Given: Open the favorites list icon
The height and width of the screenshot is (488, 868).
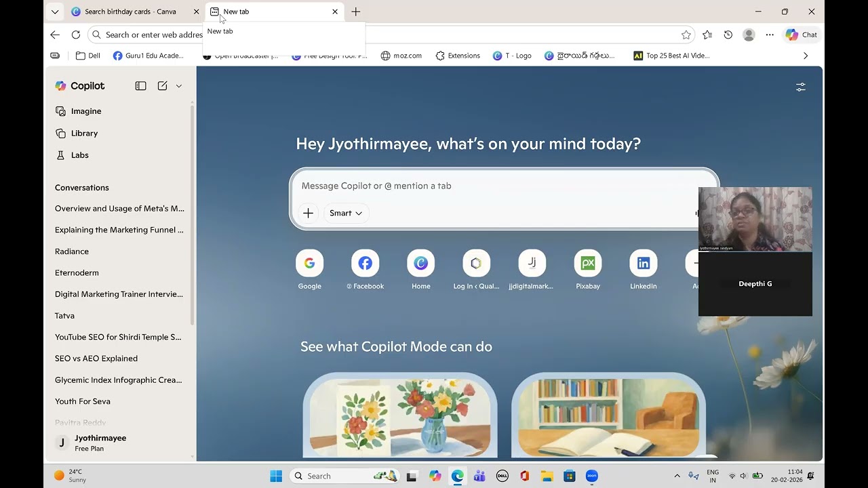Looking at the screenshot, I should [707, 35].
